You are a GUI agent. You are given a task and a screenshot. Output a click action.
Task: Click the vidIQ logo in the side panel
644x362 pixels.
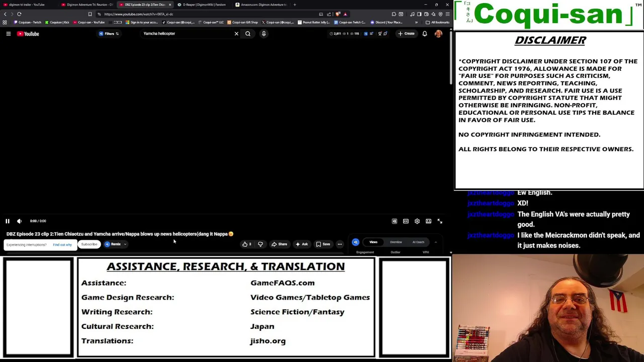[356, 242]
